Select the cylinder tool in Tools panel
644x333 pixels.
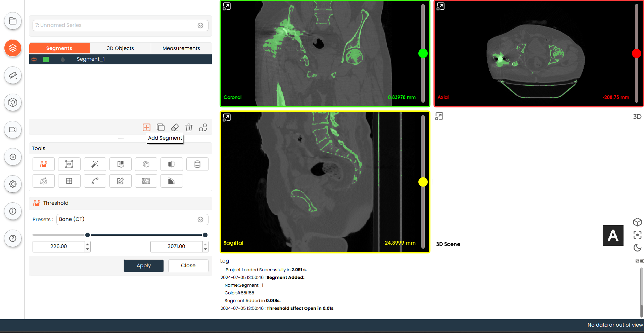coord(197,164)
